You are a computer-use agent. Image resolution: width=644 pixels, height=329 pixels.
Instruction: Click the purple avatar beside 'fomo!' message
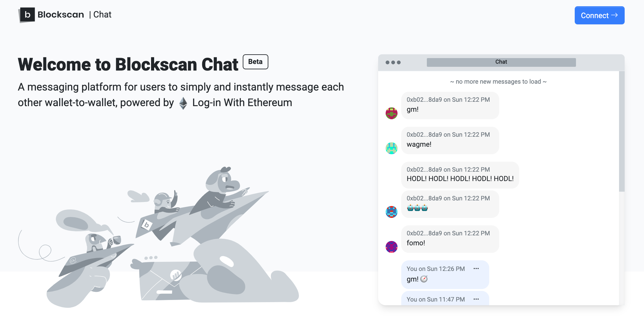[391, 247]
